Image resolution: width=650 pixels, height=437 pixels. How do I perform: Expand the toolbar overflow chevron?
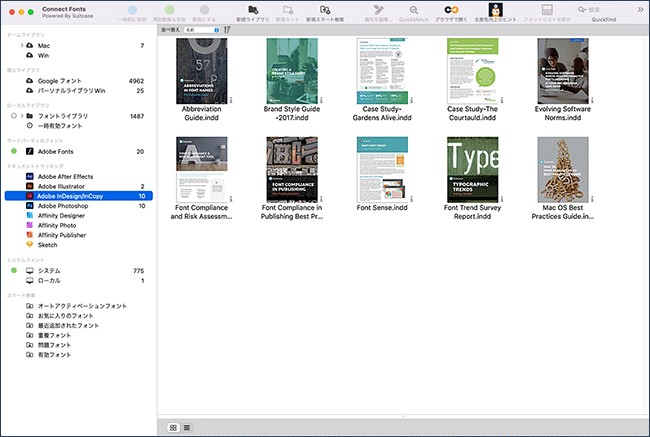640,10
